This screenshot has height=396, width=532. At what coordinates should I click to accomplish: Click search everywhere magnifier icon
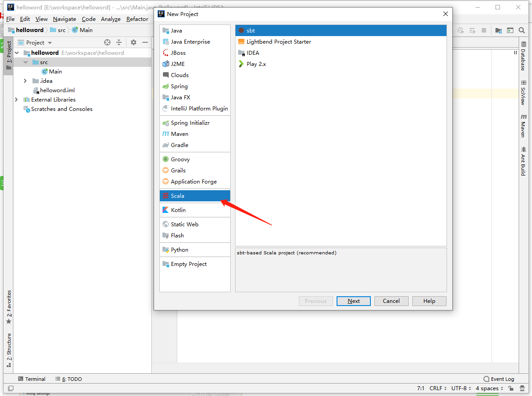(522, 31)
